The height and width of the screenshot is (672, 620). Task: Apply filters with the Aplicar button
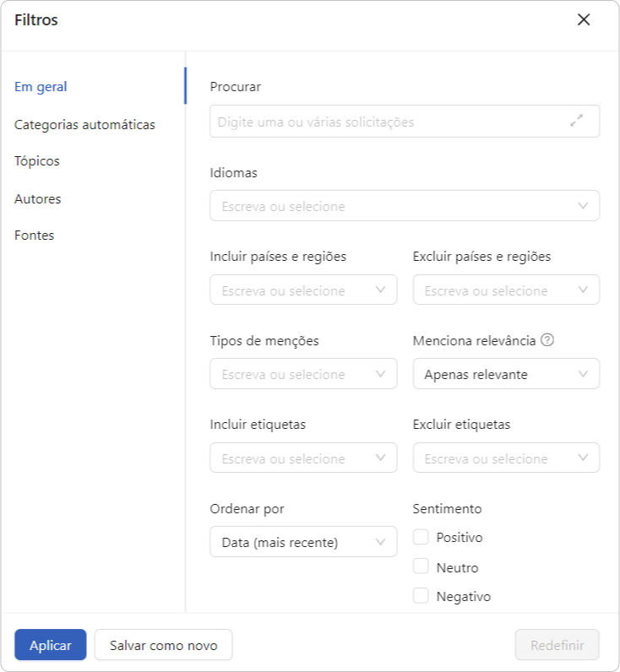[50, 645]
